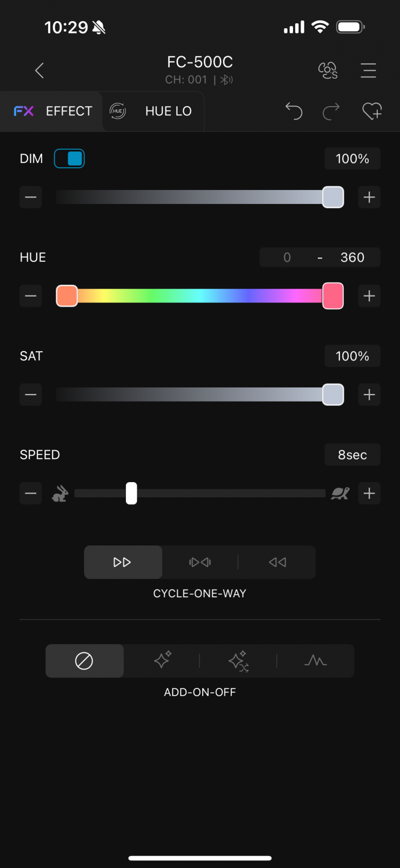Add to favorites with heart icon
The image size is (400, 868).
(372, 111)
